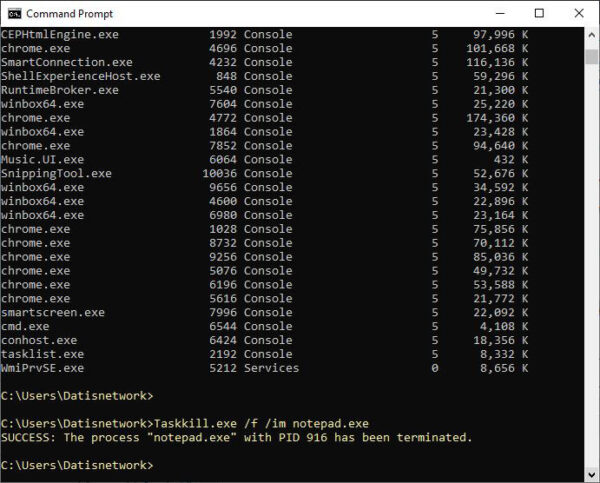Click the SUCCESS termination message line
The image size is (600, 483).
[236, 438]
